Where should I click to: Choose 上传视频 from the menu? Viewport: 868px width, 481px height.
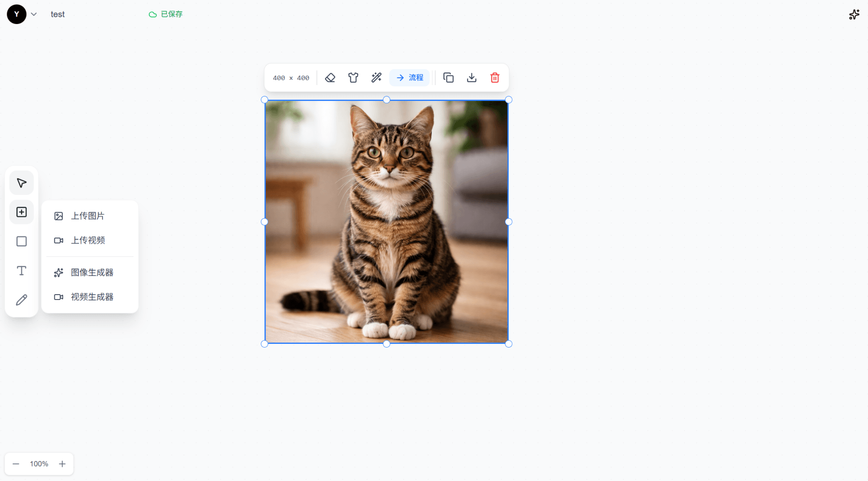point(88,240)
